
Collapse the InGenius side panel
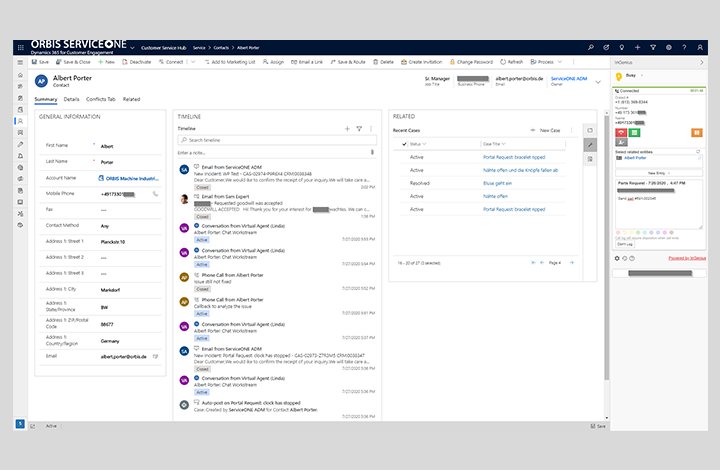(701, 62)
